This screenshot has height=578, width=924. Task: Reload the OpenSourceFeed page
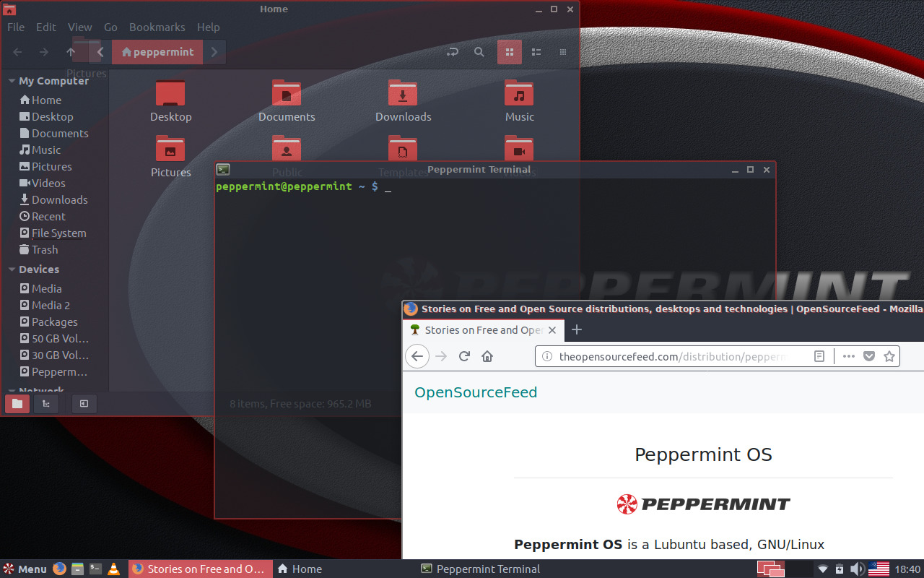pos(464,356)
